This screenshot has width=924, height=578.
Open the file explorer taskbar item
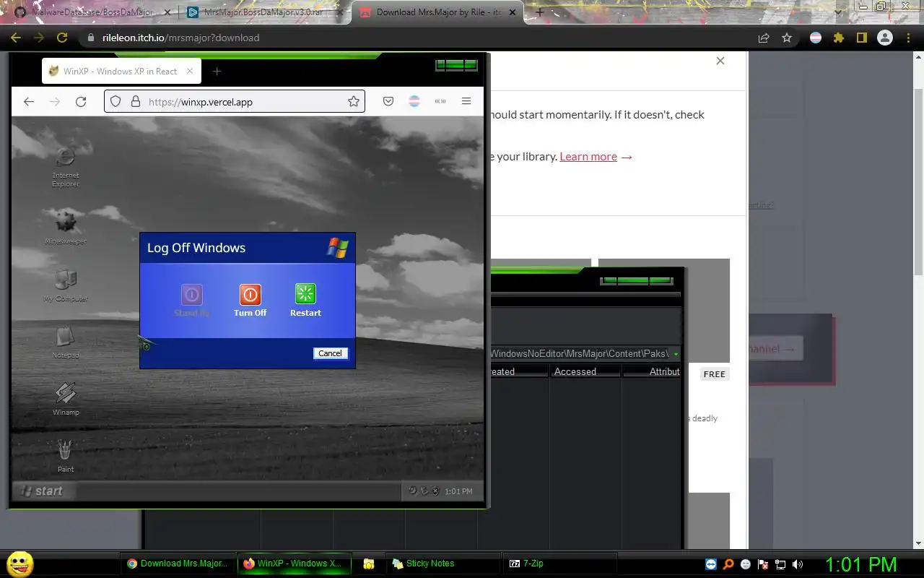pos(368,564)
